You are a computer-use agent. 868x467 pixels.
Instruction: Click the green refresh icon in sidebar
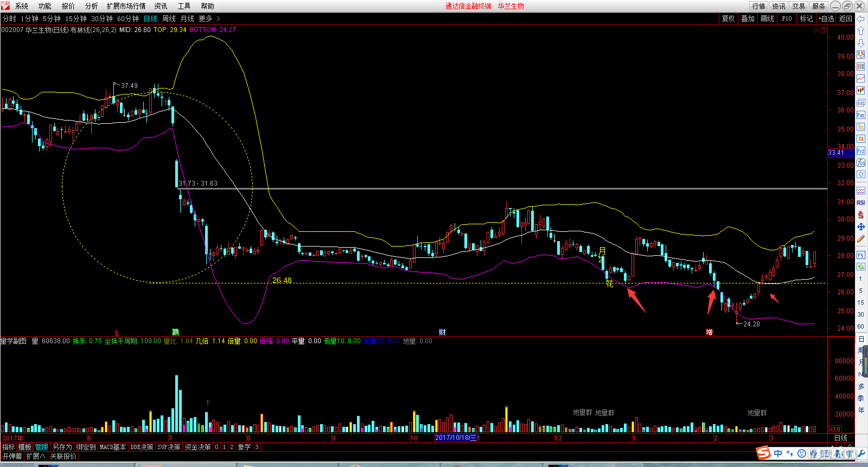[x=861, y=267]
